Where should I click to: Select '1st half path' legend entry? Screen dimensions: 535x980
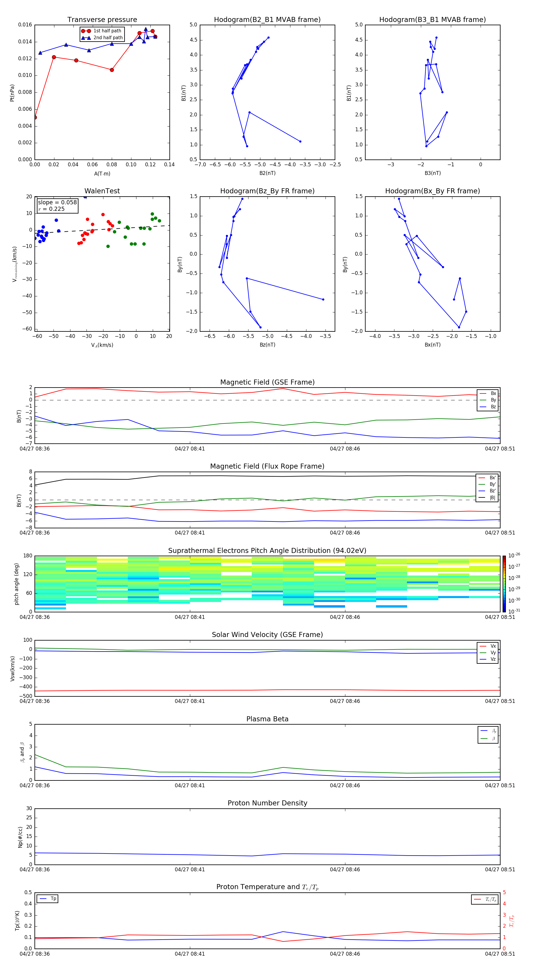(x=102, y=31)
